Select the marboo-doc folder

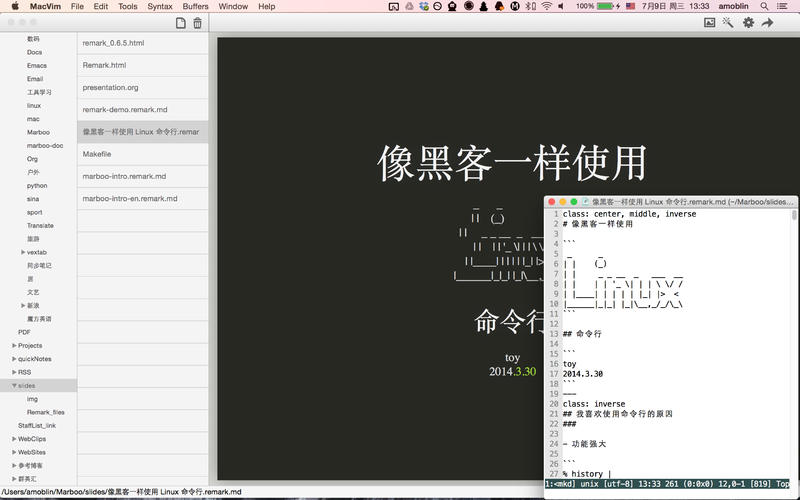pyautogui.click(x=45, y=145)
